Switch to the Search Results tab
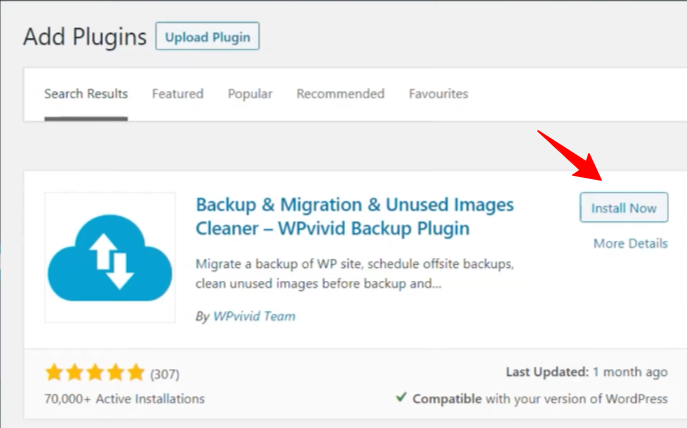The image size is (687, 428). 86,94
